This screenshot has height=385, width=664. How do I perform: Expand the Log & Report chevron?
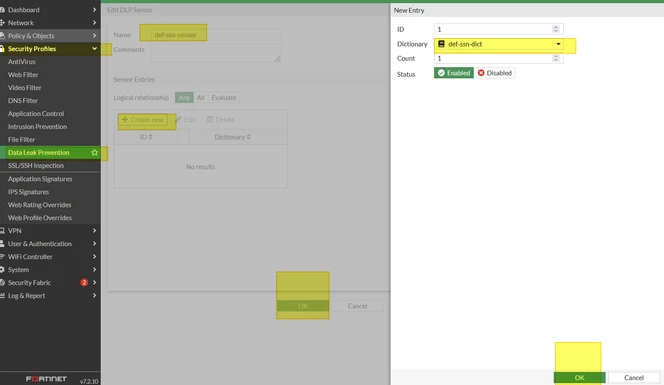[x=94, y=296]
